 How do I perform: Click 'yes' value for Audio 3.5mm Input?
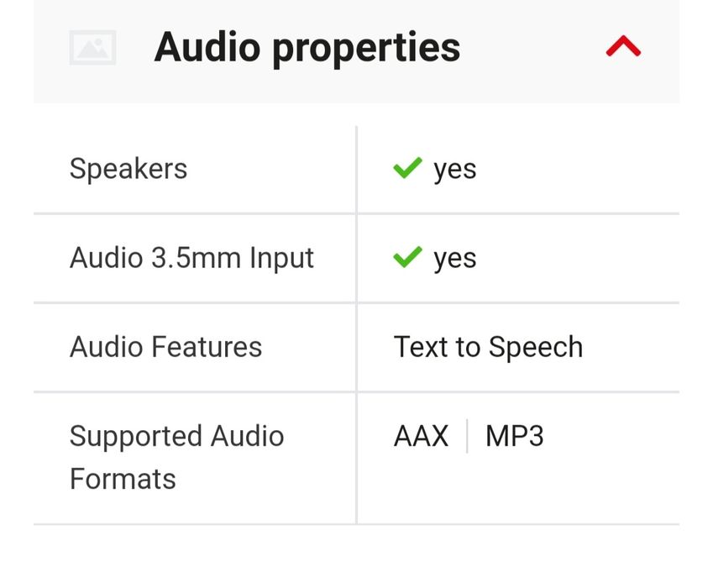(x=454, y=259)
